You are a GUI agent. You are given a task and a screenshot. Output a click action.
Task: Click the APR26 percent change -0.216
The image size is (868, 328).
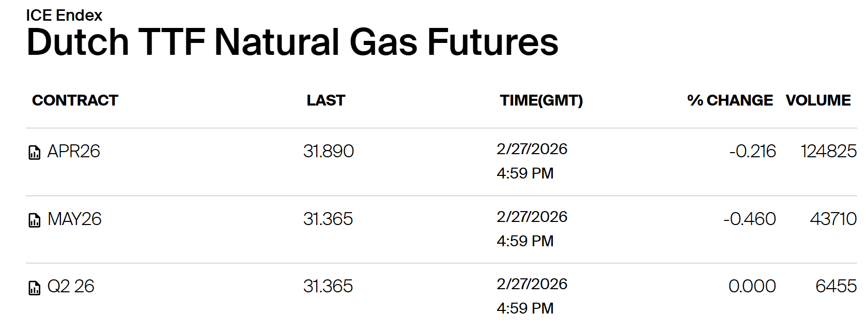[x=752, y=152]
